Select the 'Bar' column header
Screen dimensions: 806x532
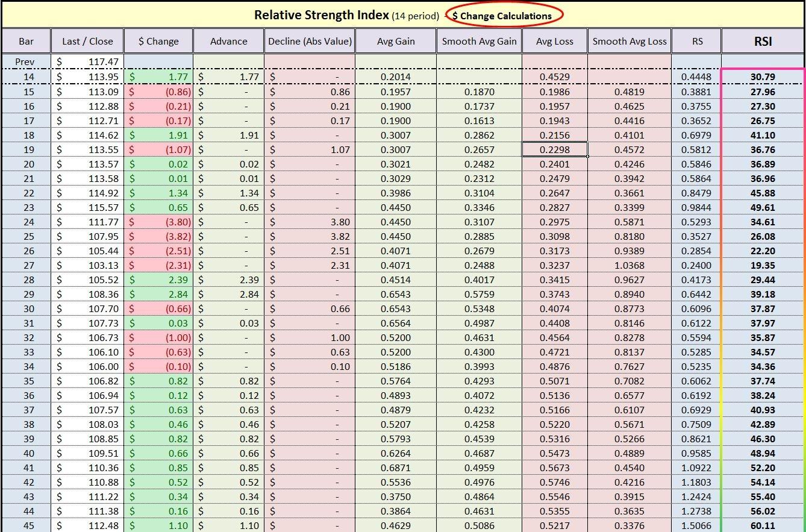pos(25,40)
